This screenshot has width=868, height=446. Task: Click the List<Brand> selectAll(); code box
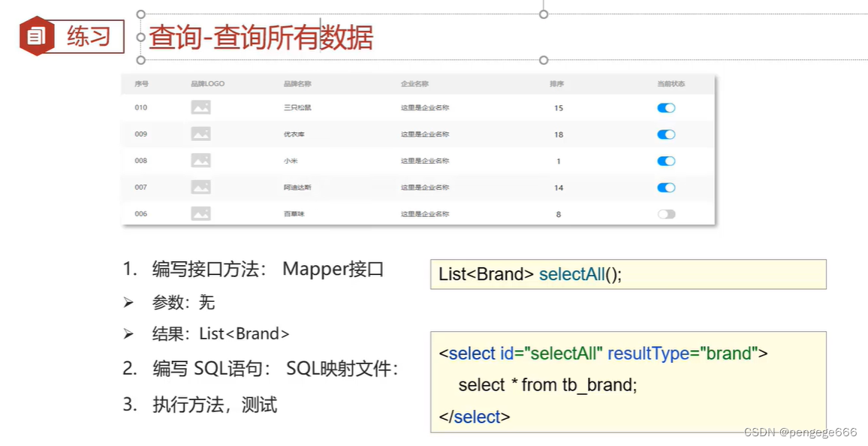(x=628, y=274)
